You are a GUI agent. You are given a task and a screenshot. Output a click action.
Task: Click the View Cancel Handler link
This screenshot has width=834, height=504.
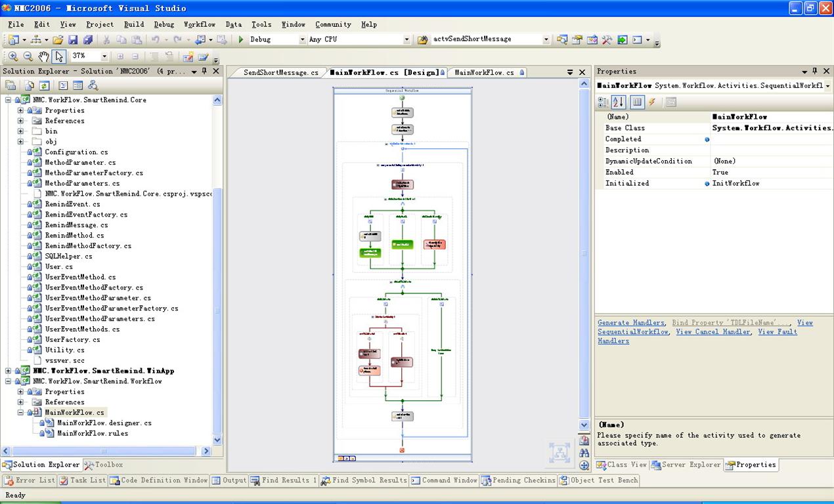click(713, 332)
